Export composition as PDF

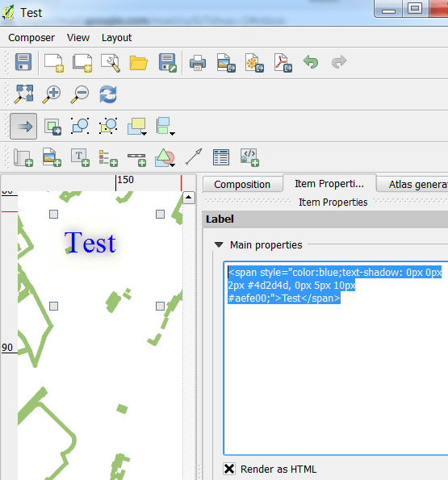pyautogui.click(x=283, y=63)
